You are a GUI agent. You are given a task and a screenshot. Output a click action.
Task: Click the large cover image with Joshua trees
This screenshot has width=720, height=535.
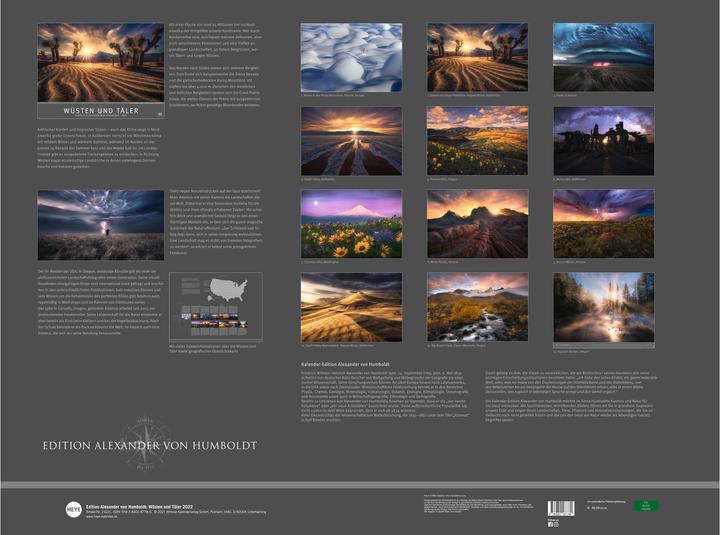pyautogui.click(x=101, y=63)
